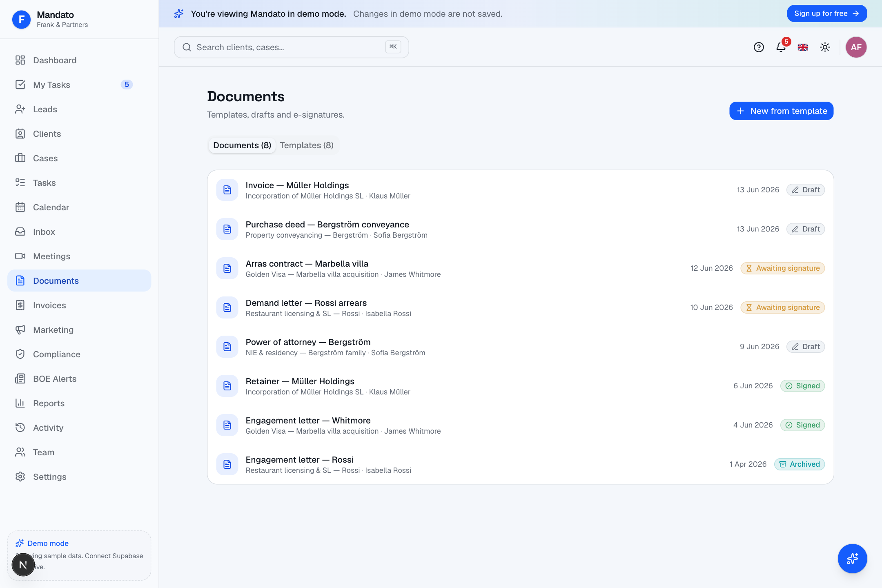Click the Invoices receipt icon
The image size is (882, 588).
(20, 305)
